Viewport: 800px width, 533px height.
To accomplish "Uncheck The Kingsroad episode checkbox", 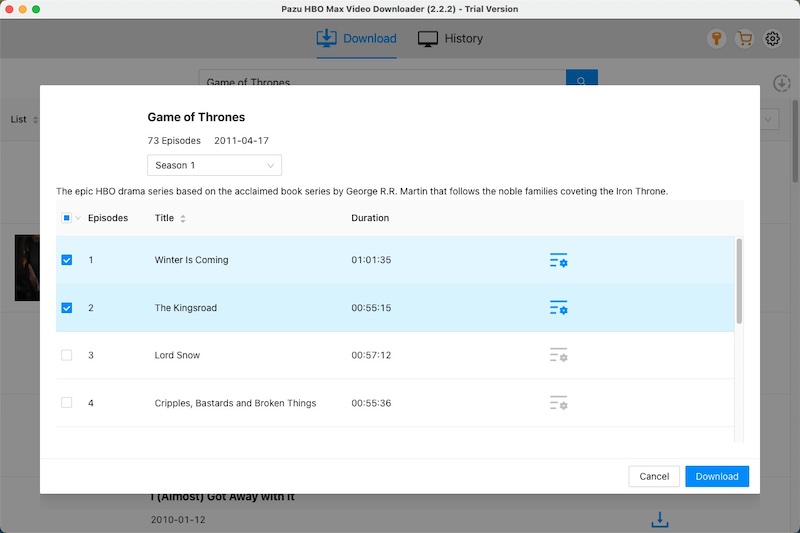I will click(x=66, y=308).
